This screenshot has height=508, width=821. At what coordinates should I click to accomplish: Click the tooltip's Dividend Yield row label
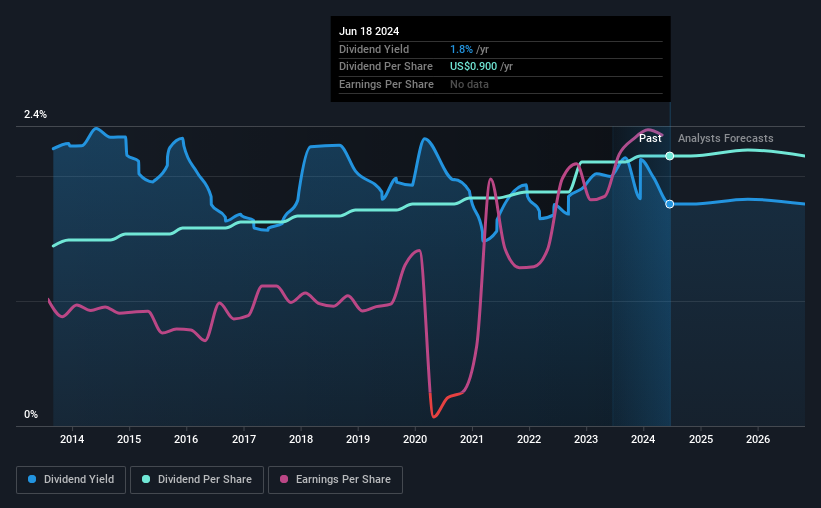pos(374,49)
